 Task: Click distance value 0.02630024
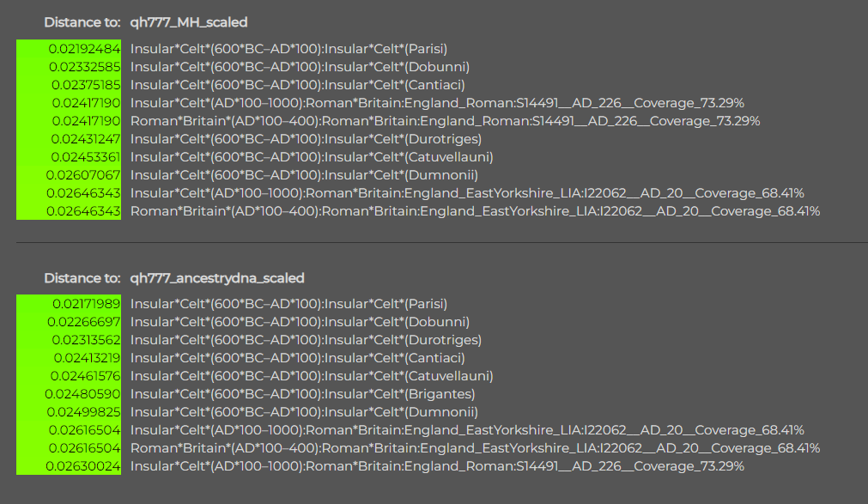(83, 465)
